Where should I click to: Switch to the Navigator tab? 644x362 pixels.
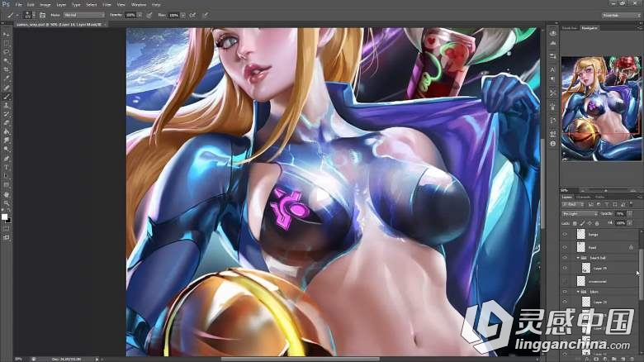(x=590, y=28)
